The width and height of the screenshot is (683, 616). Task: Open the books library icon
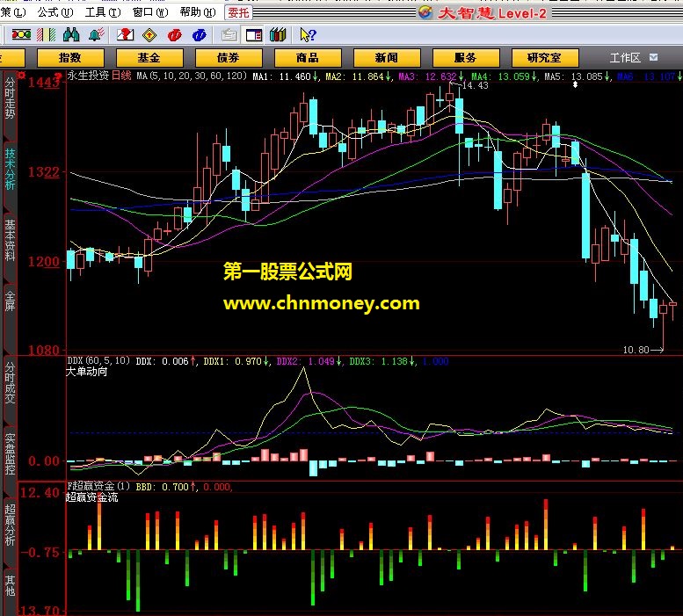pos(278,35)
